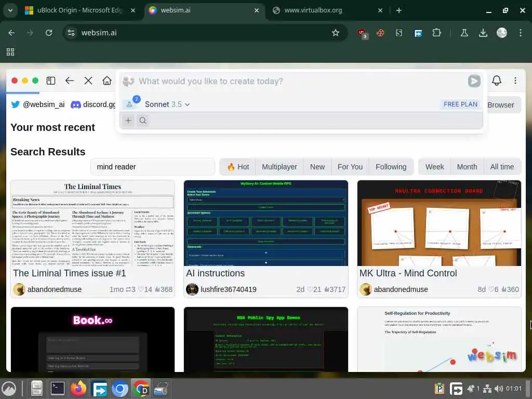Open the Extensions puzzle icon
This screenshot has height=399, width=532.
(x=436, y=33)
